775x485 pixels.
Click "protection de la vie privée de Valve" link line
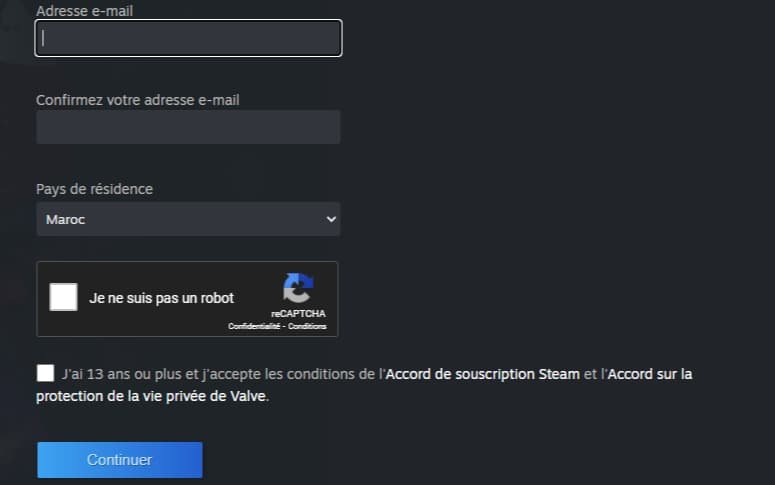(152, 395)
